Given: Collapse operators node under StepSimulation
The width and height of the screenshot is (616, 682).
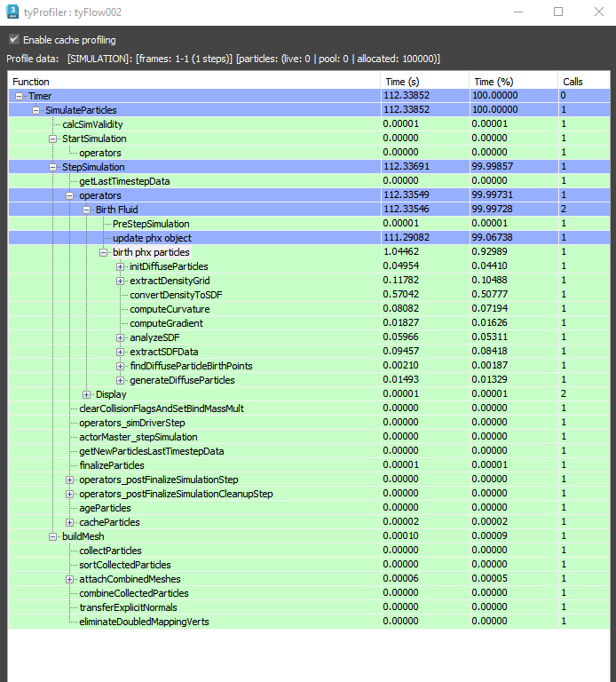Looking at the screenshot, I should (69, 195).
